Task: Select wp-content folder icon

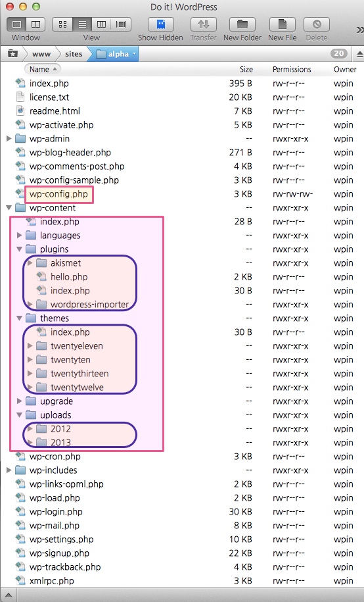Action: coord(20,208)
